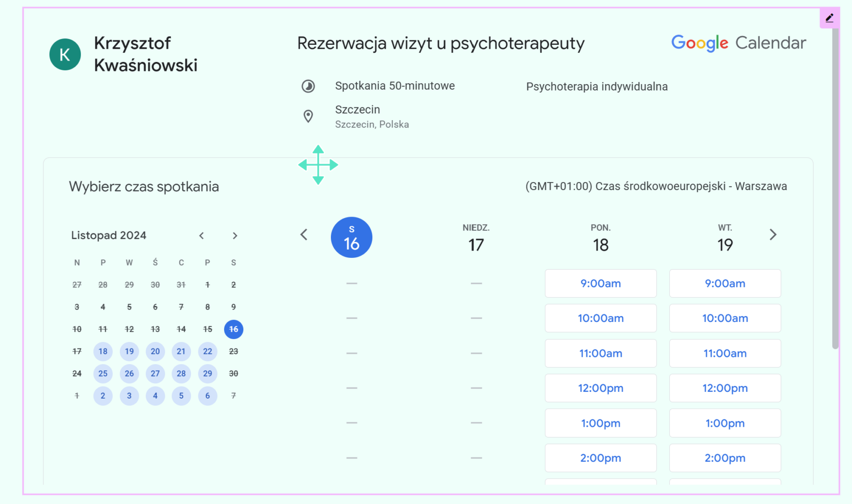The image size is (852, 504).
Task: Show earlier days in schedule view
Action: [304, 235]
